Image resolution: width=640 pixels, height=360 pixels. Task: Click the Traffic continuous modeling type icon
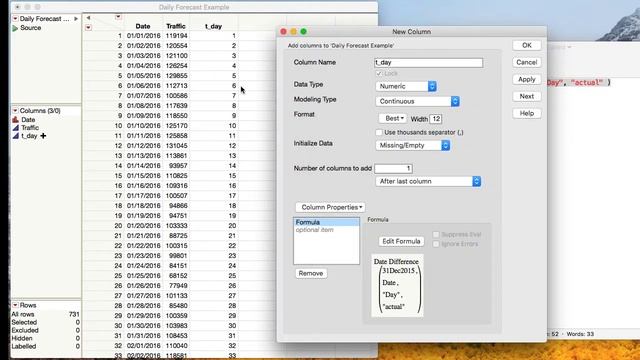click(16, 128)
